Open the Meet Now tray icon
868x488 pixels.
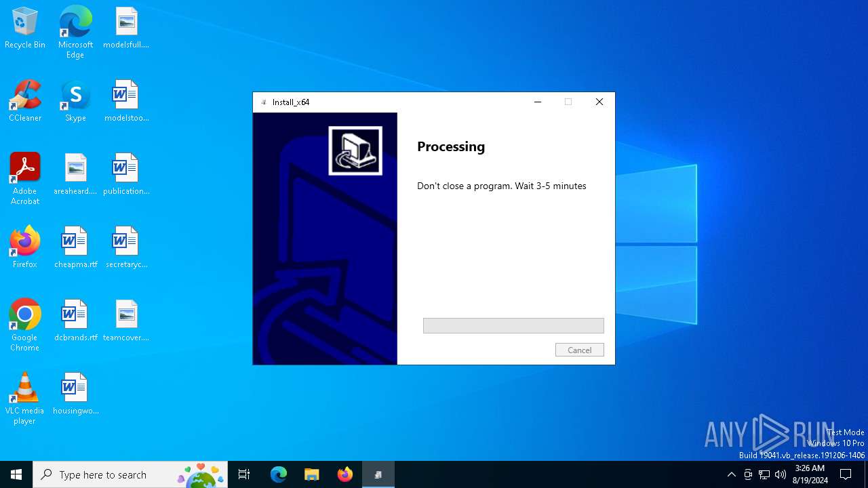coord(748,474)
